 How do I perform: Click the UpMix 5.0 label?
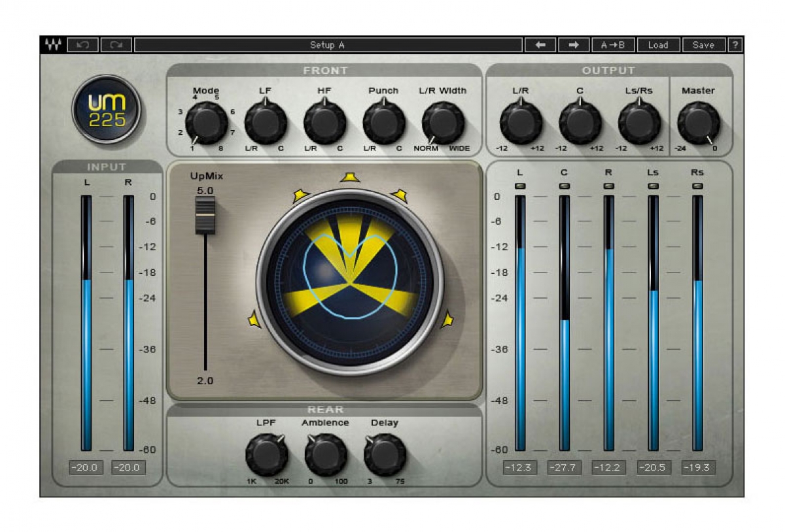pyautogui.click(x=205, y=190)
